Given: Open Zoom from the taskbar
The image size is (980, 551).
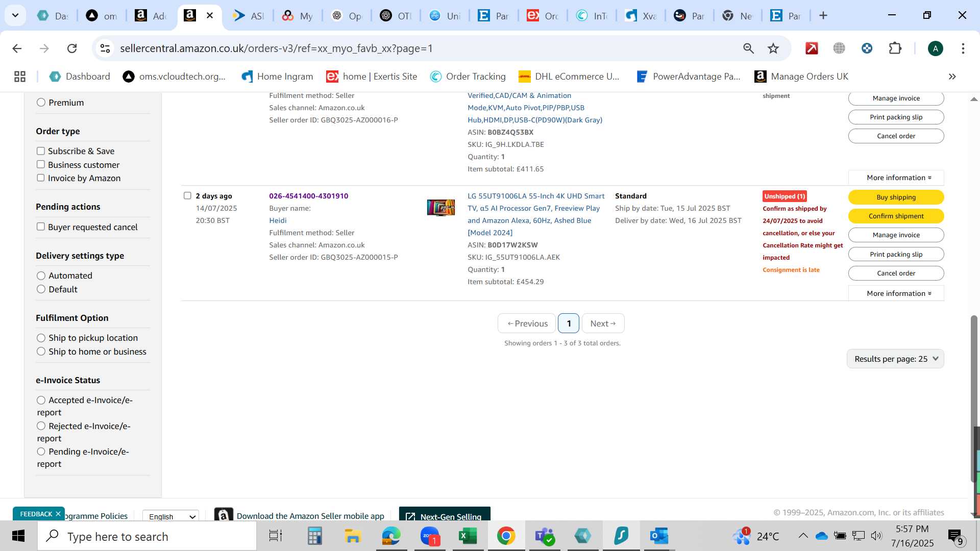Looking at the screenshot, I should (x=430, y=536).
